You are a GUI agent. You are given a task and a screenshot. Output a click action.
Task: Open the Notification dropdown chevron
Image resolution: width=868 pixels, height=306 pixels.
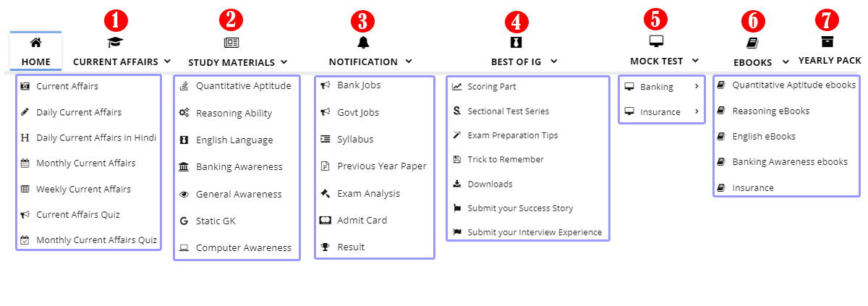coord(409,61)
